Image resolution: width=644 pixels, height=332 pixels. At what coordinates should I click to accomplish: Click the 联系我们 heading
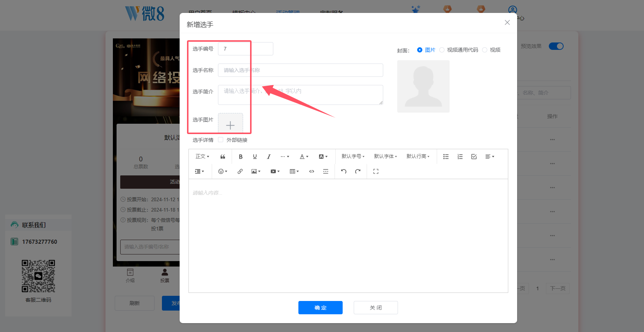(x=34, y=225)
